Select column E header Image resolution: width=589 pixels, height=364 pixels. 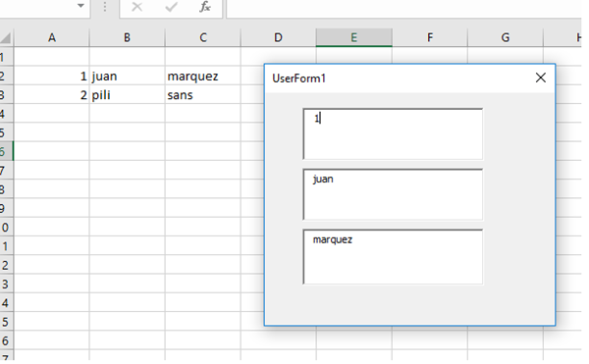pos(353,38)
